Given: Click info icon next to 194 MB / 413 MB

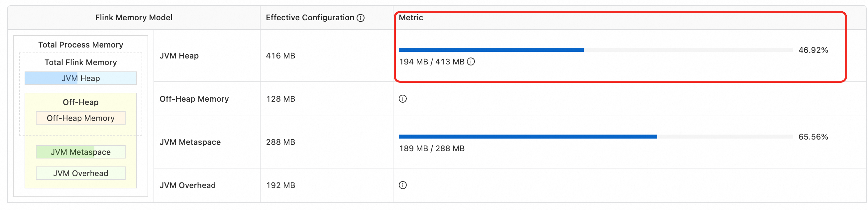Looking at the screenshot, I should point(471,62).
